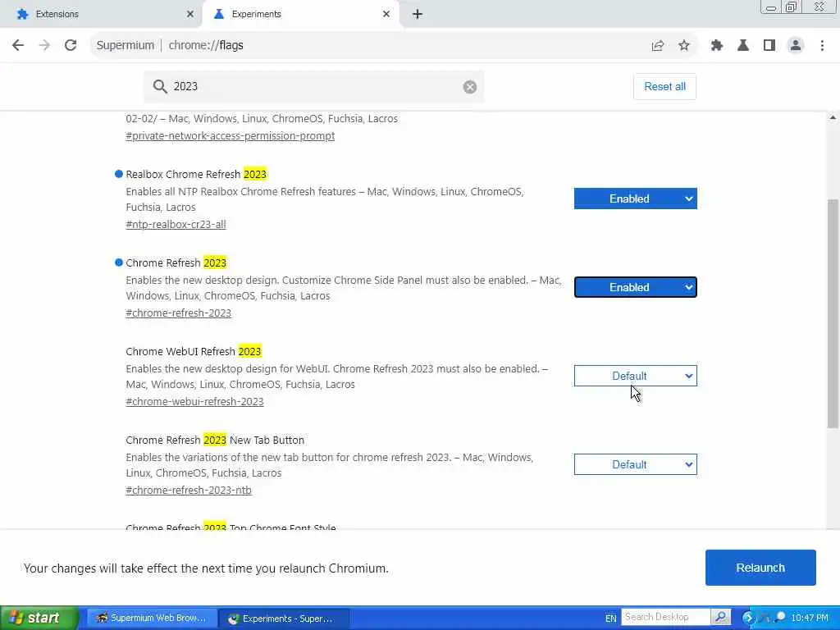The image size is (840, 630).
Task: Clear the flags search with X icon
Action: tap(470, 87)
